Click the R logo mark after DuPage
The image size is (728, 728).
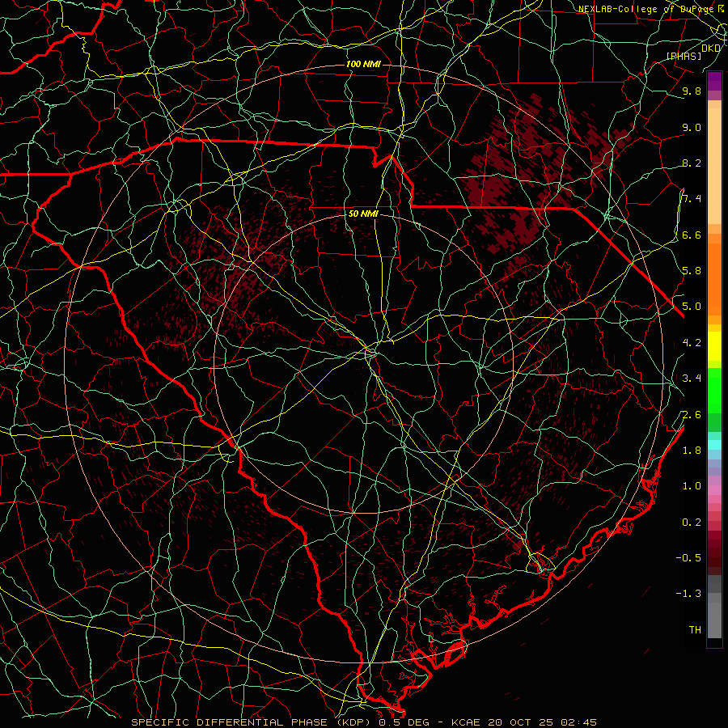tap(721, 8)
